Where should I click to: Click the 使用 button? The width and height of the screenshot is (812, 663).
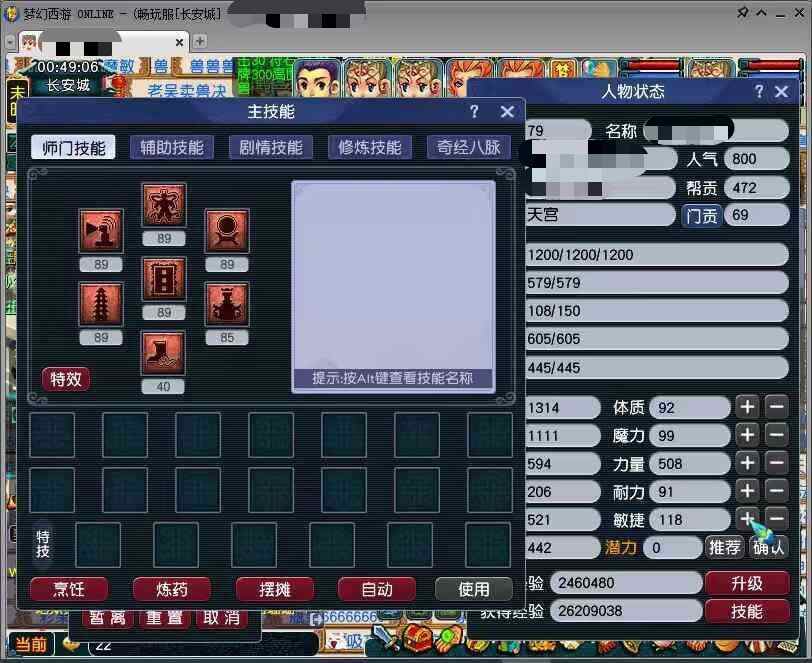pos(473,589)
